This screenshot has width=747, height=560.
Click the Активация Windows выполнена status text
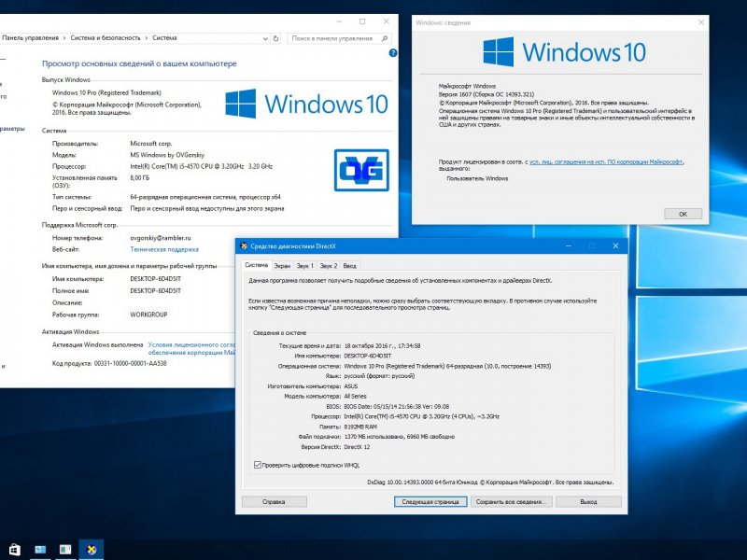(98, 344)
